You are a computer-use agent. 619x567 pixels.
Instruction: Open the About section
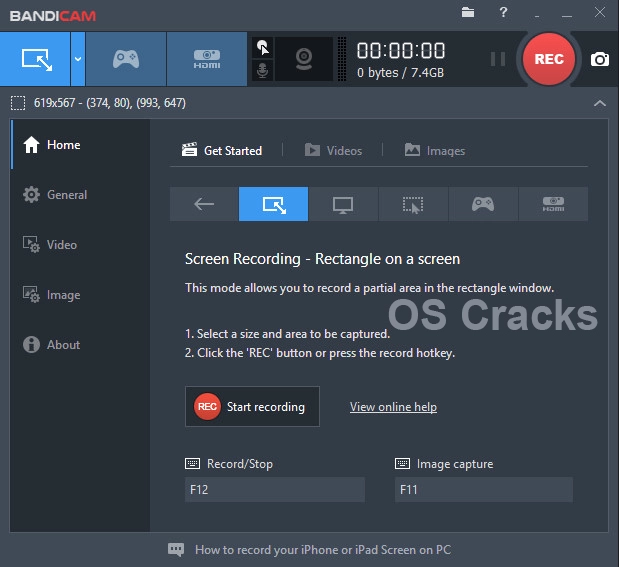(81, 345)
